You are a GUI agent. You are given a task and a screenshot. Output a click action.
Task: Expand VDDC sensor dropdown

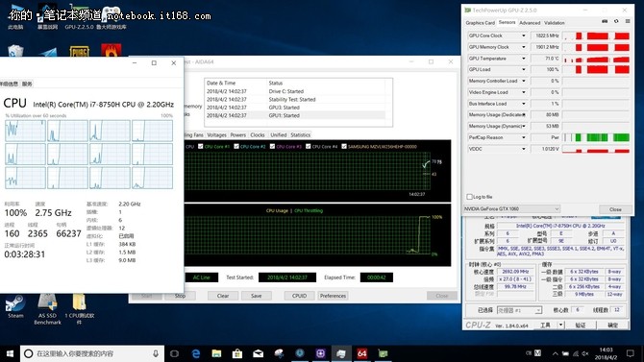tap(523, 149)
